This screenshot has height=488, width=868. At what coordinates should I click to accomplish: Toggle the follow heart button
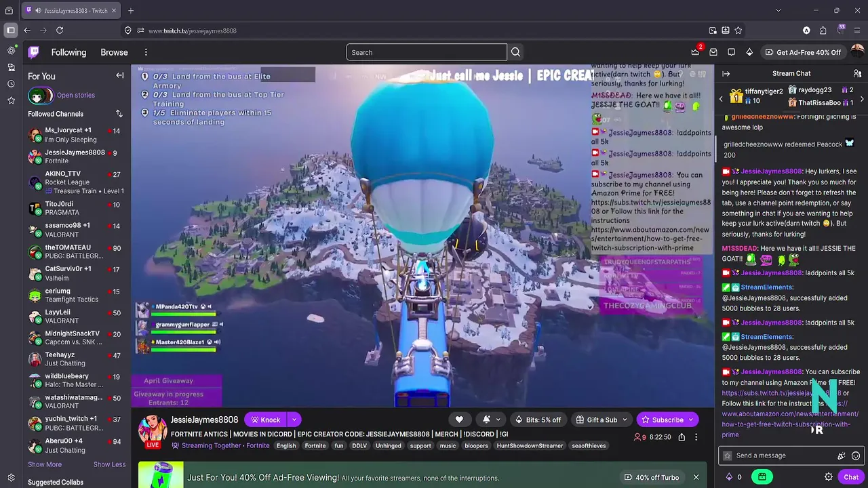pos(459,420)
